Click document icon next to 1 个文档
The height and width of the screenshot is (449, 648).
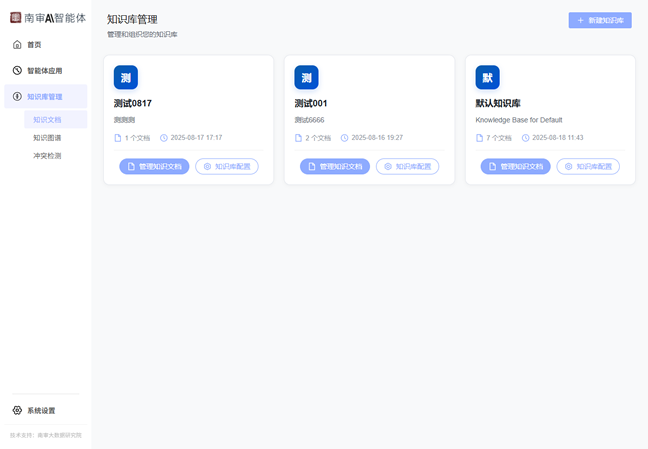point(118,138)
